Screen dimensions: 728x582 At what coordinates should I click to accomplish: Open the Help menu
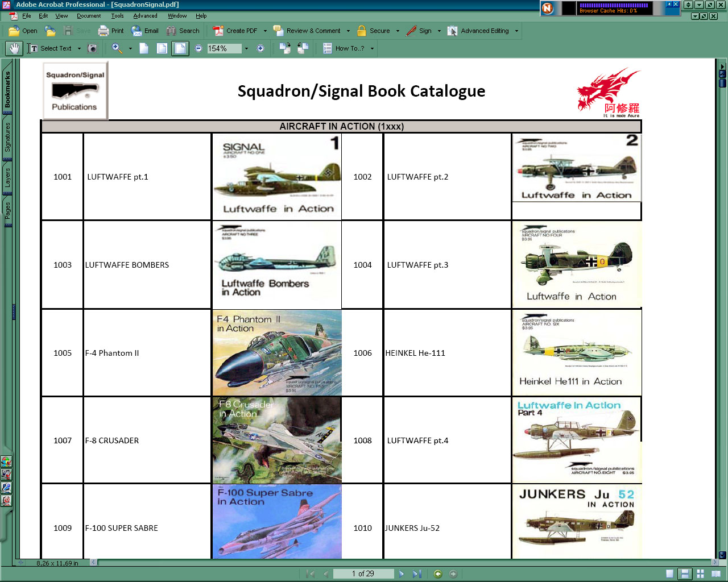[x=201, y=16]
